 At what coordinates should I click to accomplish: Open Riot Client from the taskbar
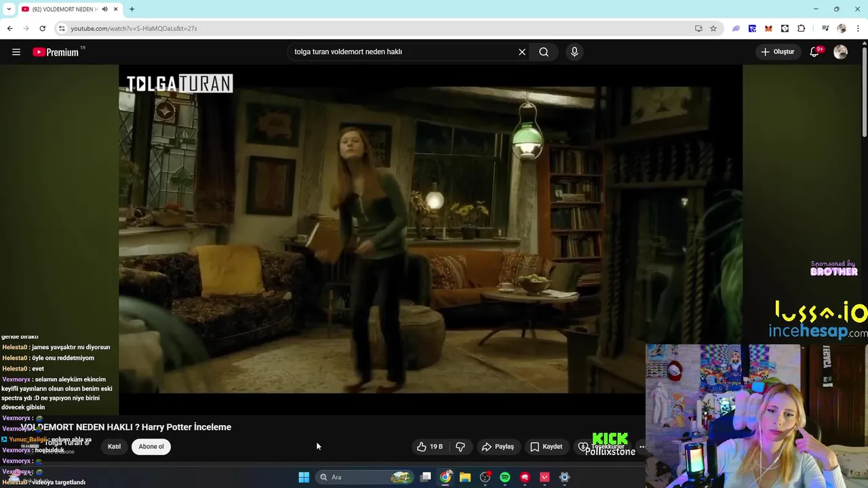click(524, 477)
